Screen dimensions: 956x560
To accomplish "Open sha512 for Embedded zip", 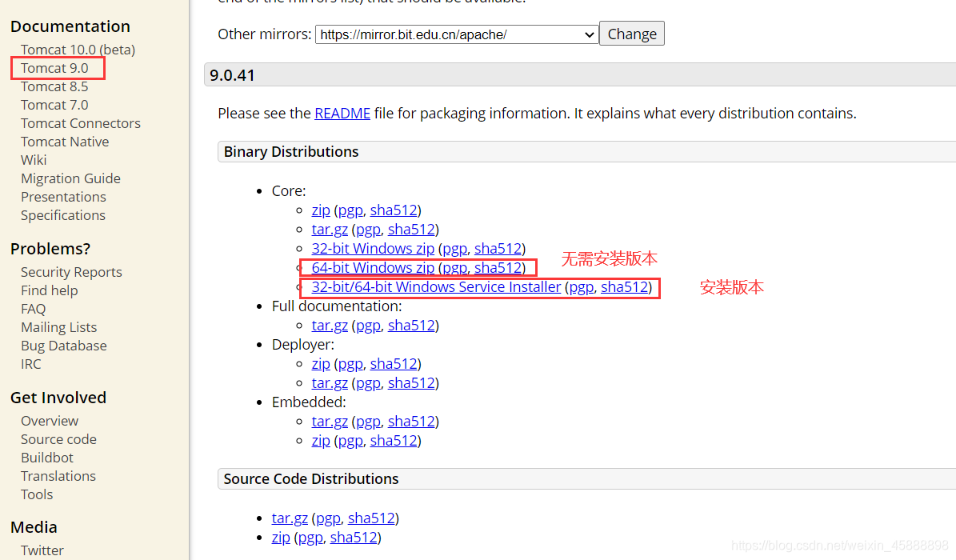I will [394, 441].
